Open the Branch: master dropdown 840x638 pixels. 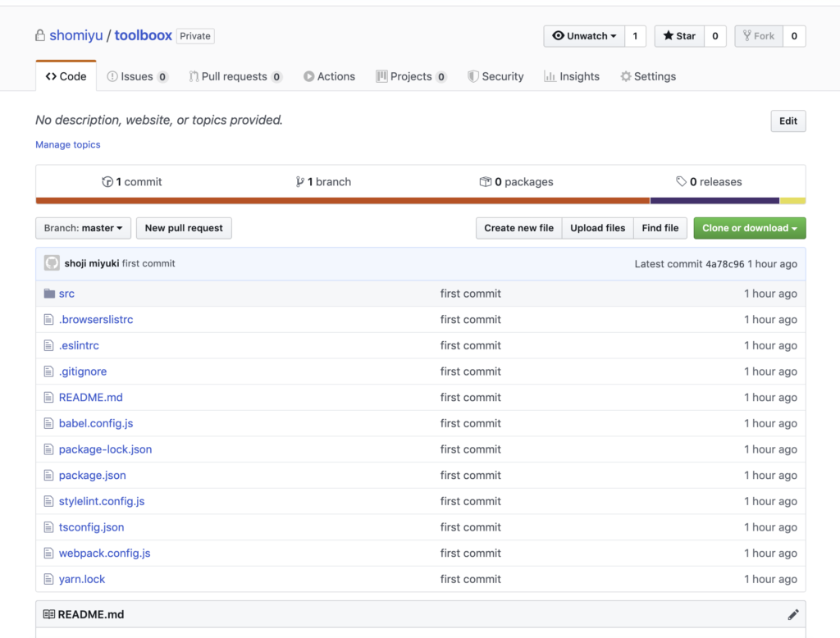point(83,228)
